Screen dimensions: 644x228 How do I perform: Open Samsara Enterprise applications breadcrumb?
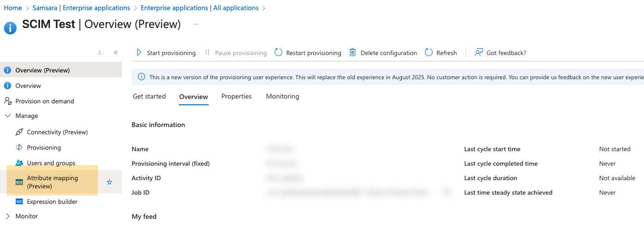[x=81, y=8]
